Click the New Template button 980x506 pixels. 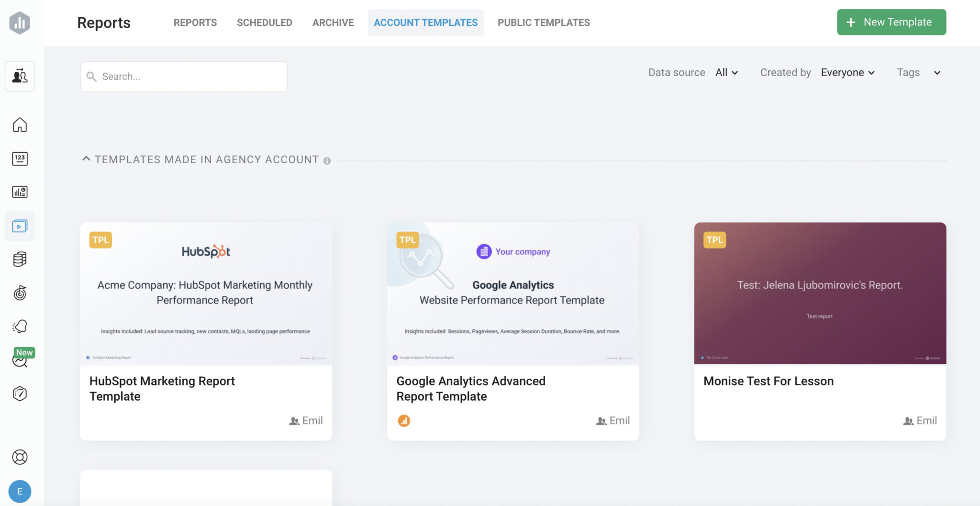pyautogui.click(x=891, y=22)
